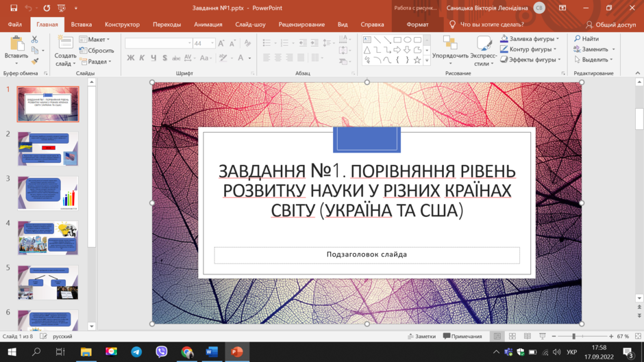This screenshot has width=644, height=362.
Task: Open Контур фигуры outline dropdown
Action: 529,49
